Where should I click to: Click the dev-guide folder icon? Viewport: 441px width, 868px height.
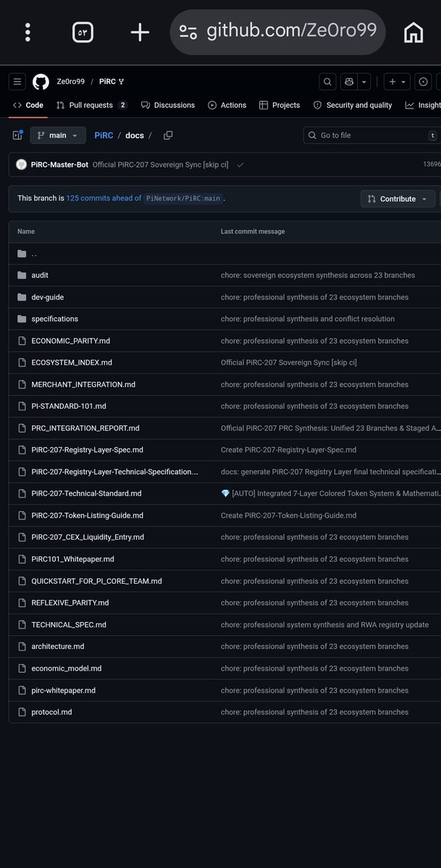(22, 297)
